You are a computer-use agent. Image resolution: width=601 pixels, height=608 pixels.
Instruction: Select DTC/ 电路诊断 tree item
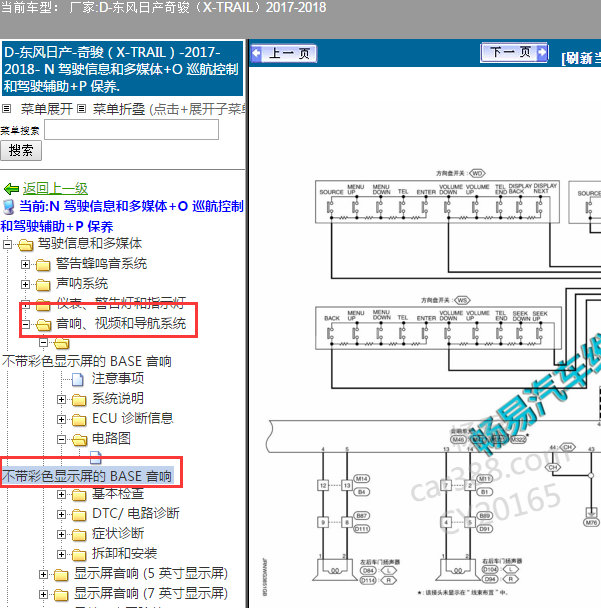click(136, 513)
